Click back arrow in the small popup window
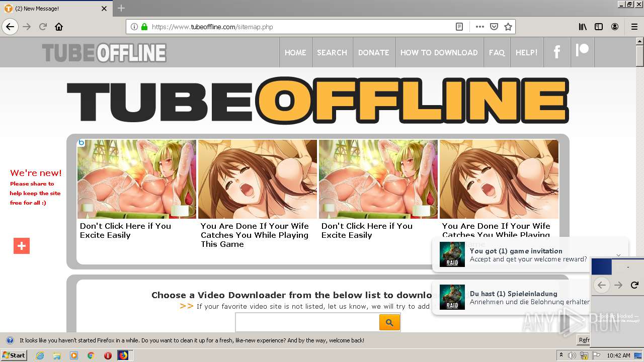This screenshot has height=362, width=644. (x=601, y=285)
